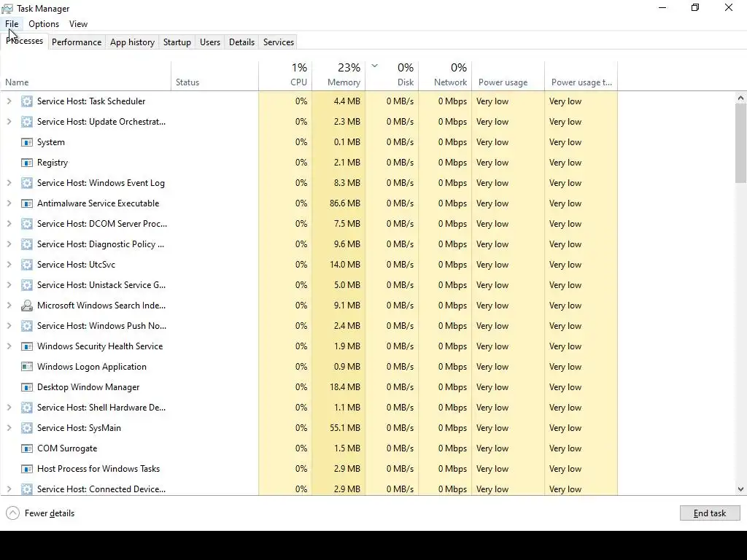Screen dimensions: 747x560
Task: Switch to the Details tab
Action: (x=241, y=42)
